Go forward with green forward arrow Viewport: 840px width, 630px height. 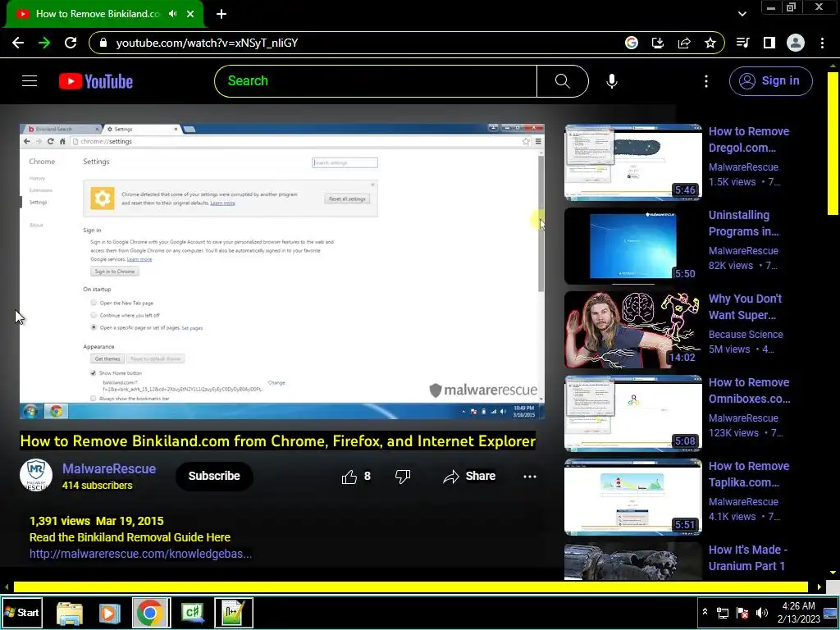(44, 43)
